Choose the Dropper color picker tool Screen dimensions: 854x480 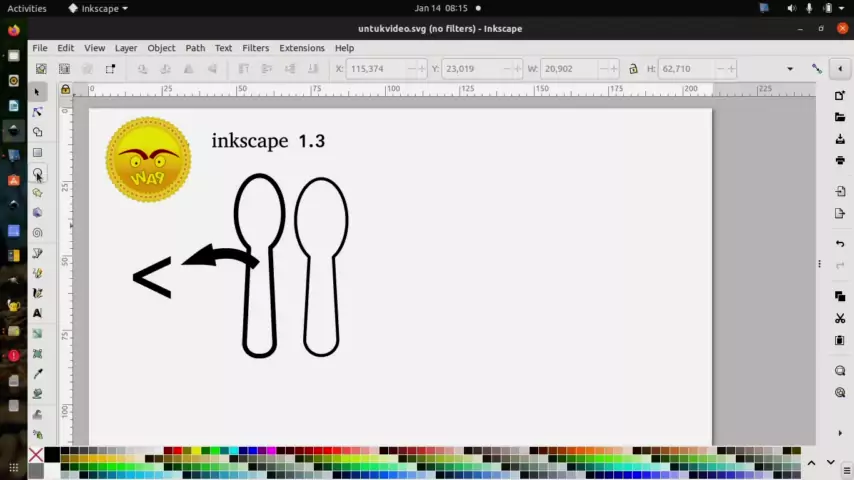coord(37,374)
